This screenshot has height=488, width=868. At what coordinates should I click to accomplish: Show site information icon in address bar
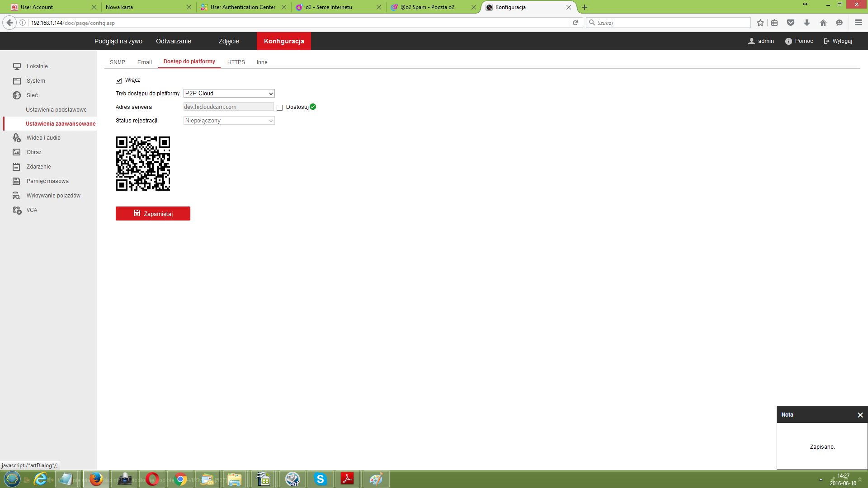pos(23,23)
